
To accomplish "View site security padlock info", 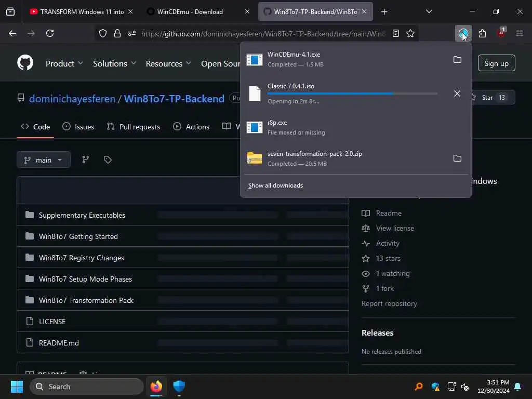I will (x=117, y=33).
